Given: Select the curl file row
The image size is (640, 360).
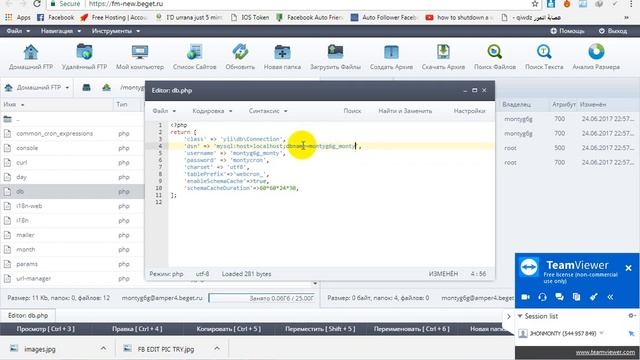Looking at the screenshot, I should (72, 162).
